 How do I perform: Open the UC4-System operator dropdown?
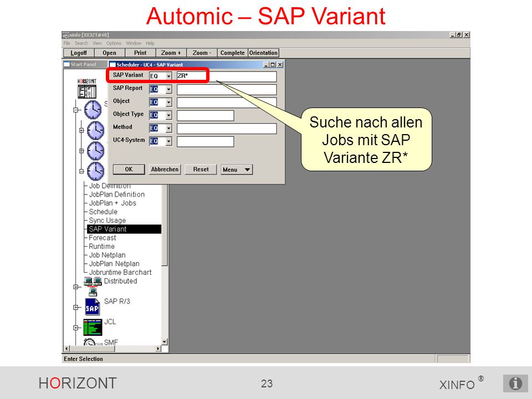(168, 141)
